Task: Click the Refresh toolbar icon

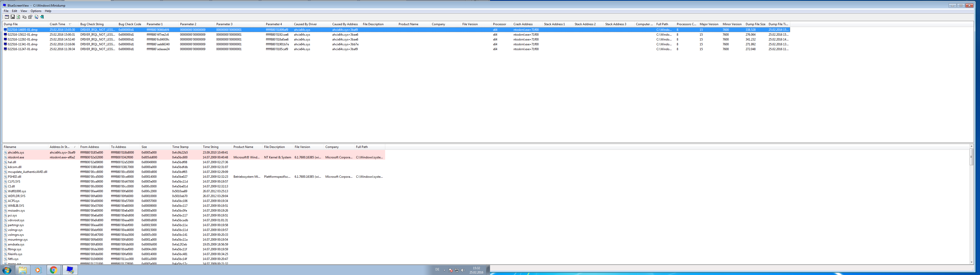Action: 18,17
